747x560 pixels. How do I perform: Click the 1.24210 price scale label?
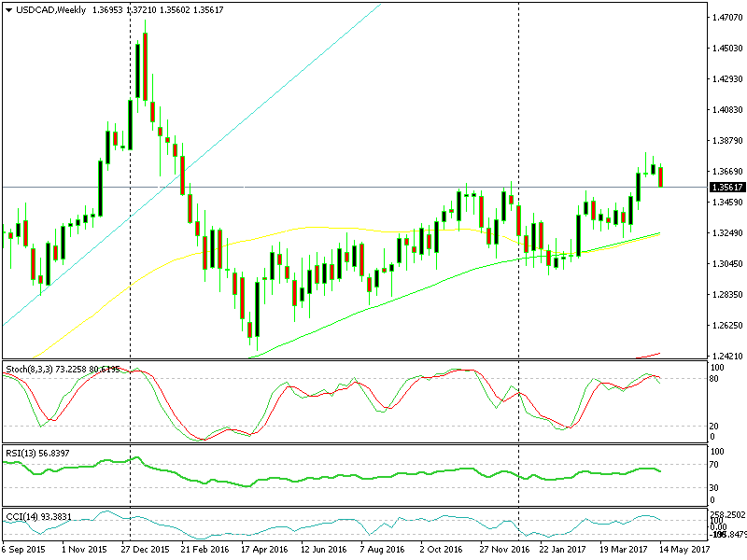click(727, 356)
